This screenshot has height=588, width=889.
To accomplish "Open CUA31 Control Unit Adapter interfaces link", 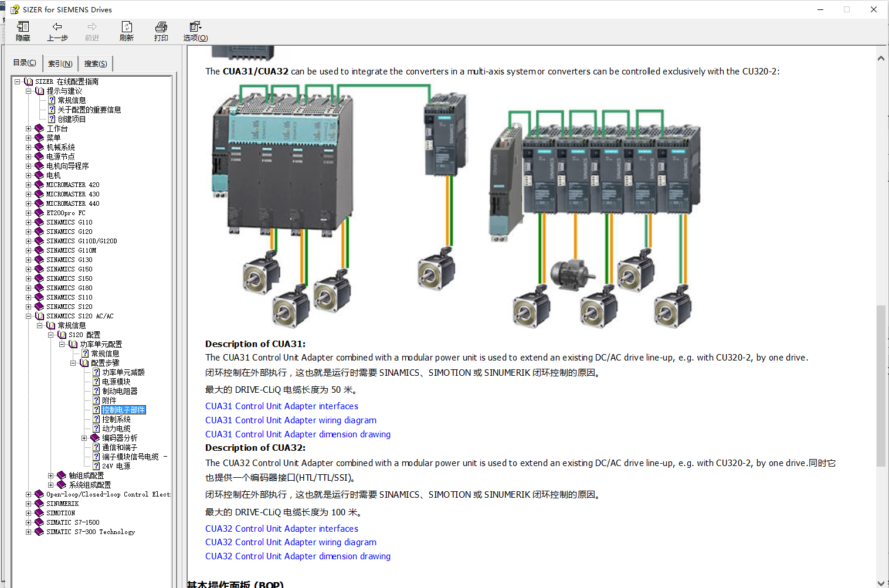I will coord(281,406).
